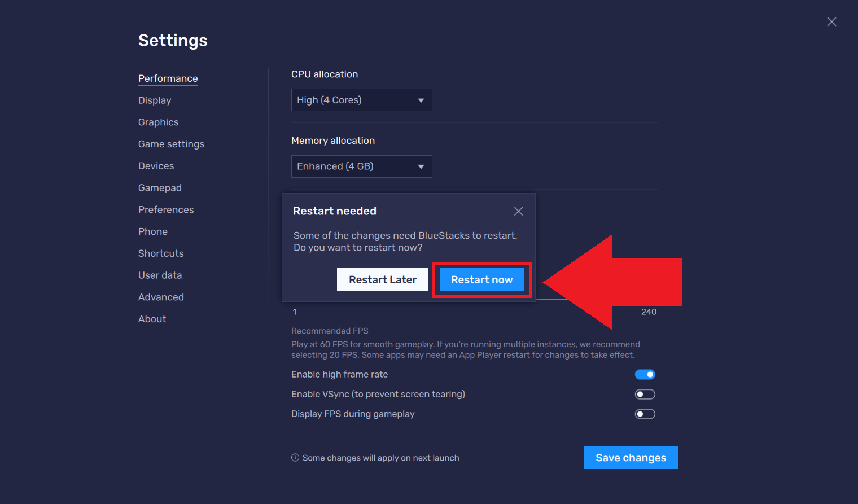Image resolution: width=858 pixels, height=504 pixels.
Task: Open the CPU allocation dropdown
Action: pyautogui.click(x=361, y=100)
